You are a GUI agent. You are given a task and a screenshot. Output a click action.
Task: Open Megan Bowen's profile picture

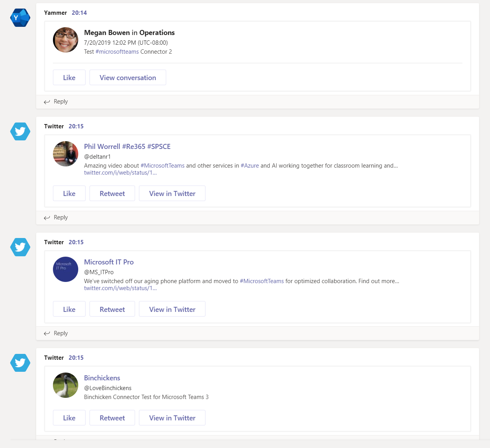[65, 40]
